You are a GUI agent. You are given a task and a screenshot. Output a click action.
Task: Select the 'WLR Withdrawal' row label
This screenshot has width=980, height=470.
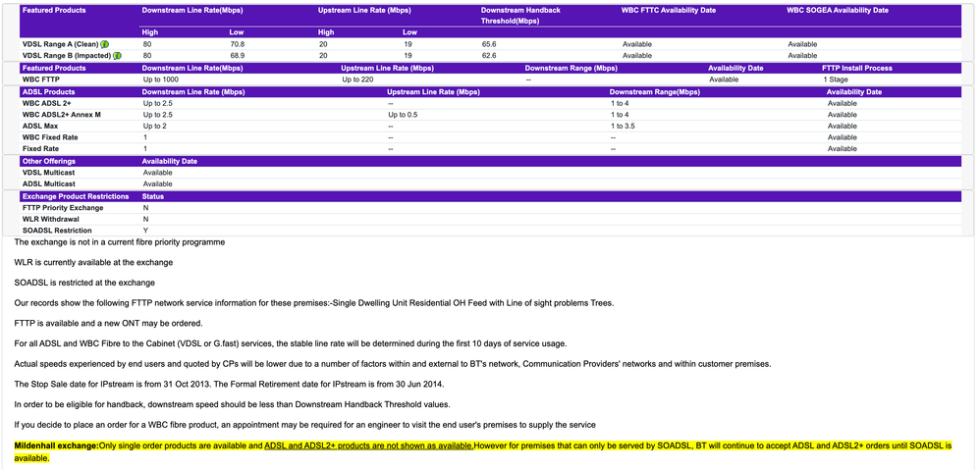point(51,219)
